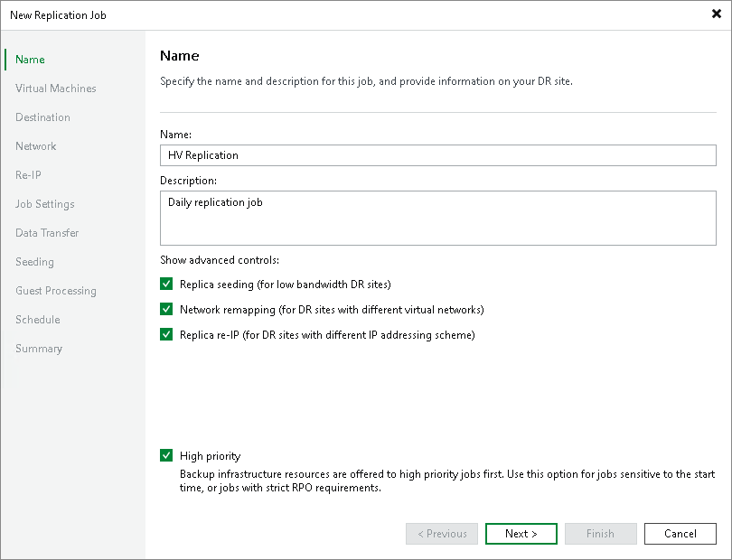Click the 'Replica re-IP' option label

[327, 334]
